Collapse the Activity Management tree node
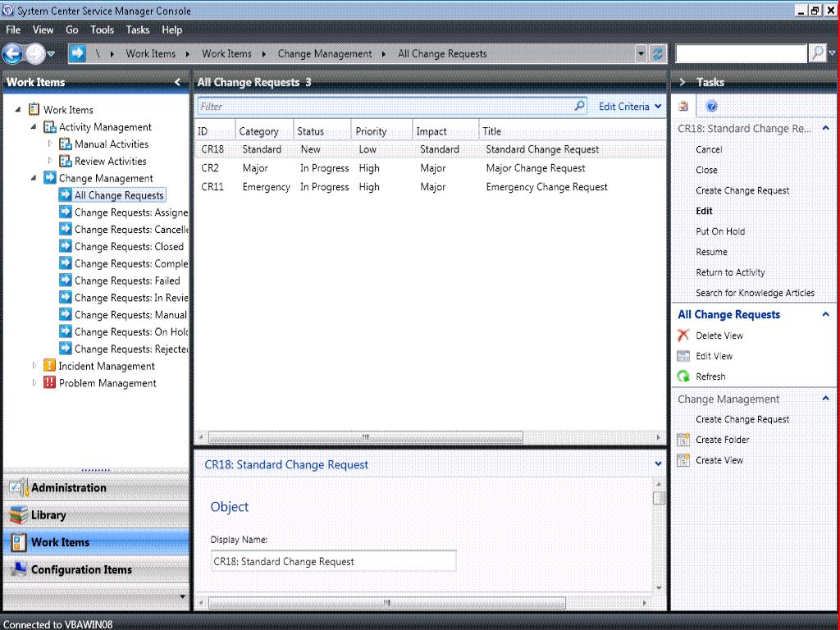840x630 pixels. (34, 127)
